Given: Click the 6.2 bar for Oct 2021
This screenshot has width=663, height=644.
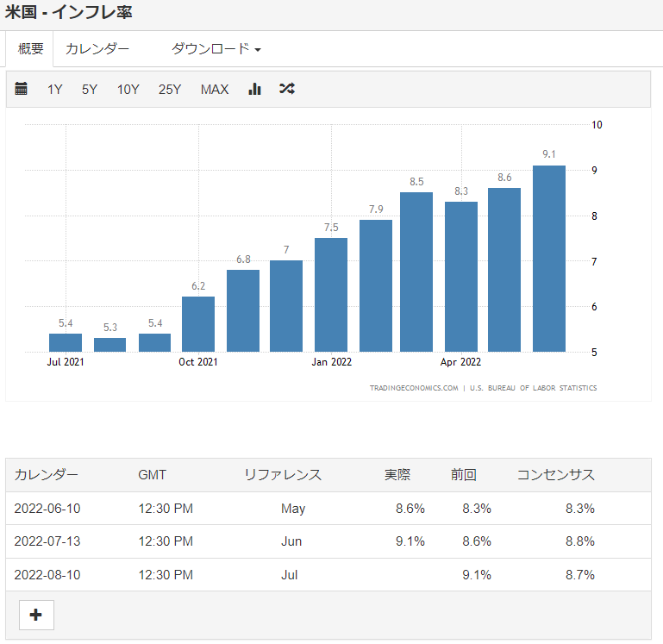Looking at the screenshot, I should [x=198, y=324].
